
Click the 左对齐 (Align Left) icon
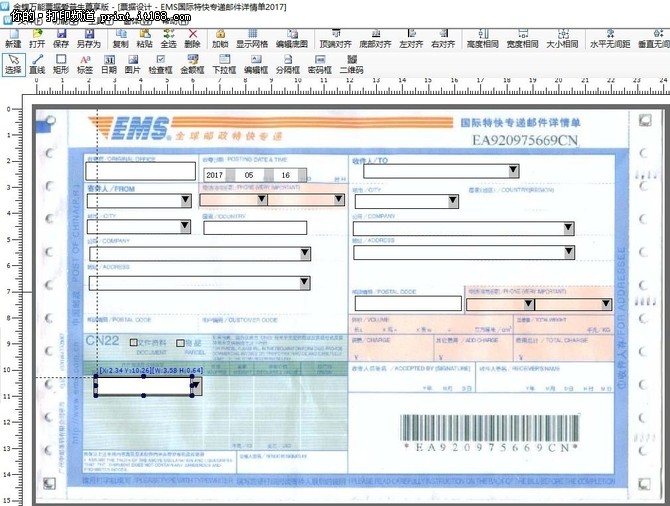click(411, 38)
